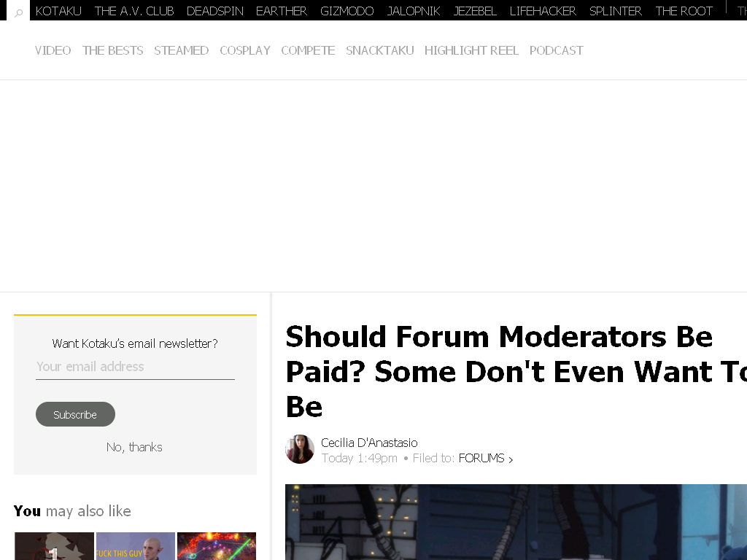Screen dimensions: 747x560
Task: Click the Subscribe button
Action: [x=75, y=414]
